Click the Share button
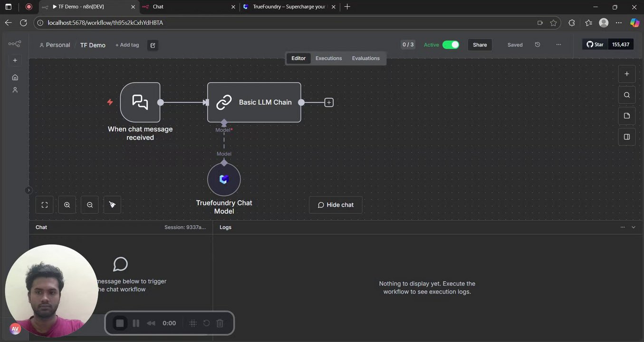The width and height of the screenshot is (644, 342). pos(480,45)
